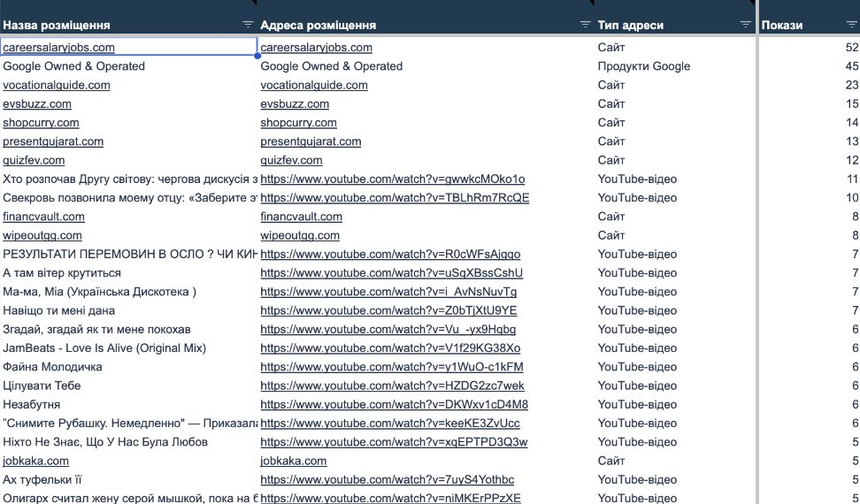Open careersalaryjobs.com link in name column
This screenshot has width=860, height=504.
click(x=58, y=47)
